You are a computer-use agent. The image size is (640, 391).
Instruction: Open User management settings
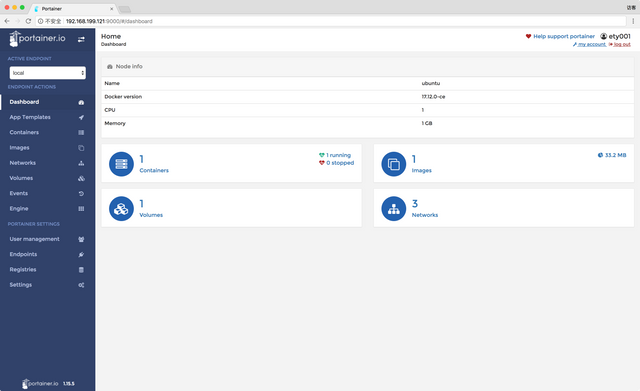(34, 239)
